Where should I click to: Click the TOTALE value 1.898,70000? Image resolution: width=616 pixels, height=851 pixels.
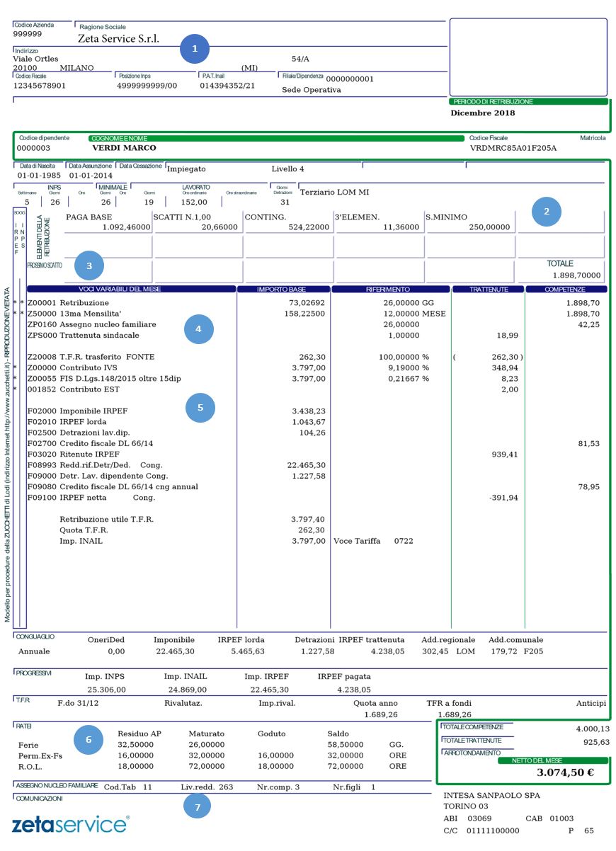[x=577, y=275]
